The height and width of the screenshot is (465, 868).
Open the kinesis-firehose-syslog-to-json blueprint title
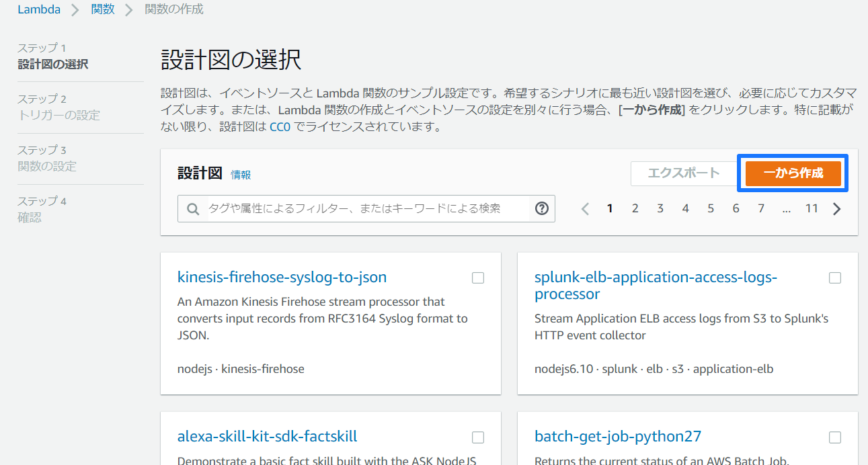click(x=282, y=277)
